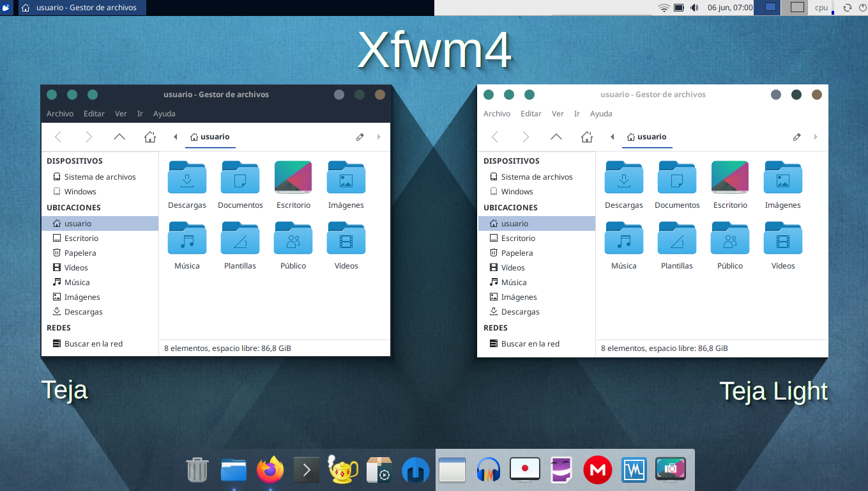Image resolution: width=868 pixels, height=491 pixels.
Task: Open Público folder in Teja Light window
Action: click(730, 238)
